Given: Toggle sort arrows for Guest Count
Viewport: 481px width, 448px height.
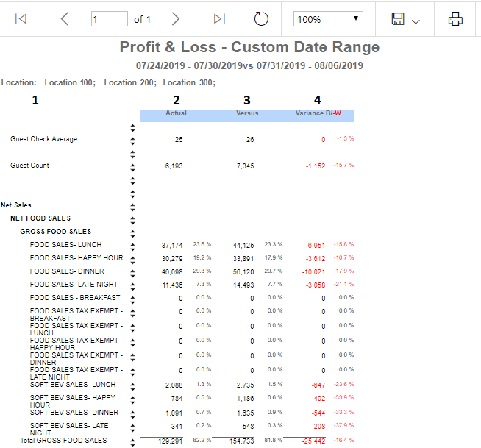Looking at the screenshot, I should [x=132, y=168].
